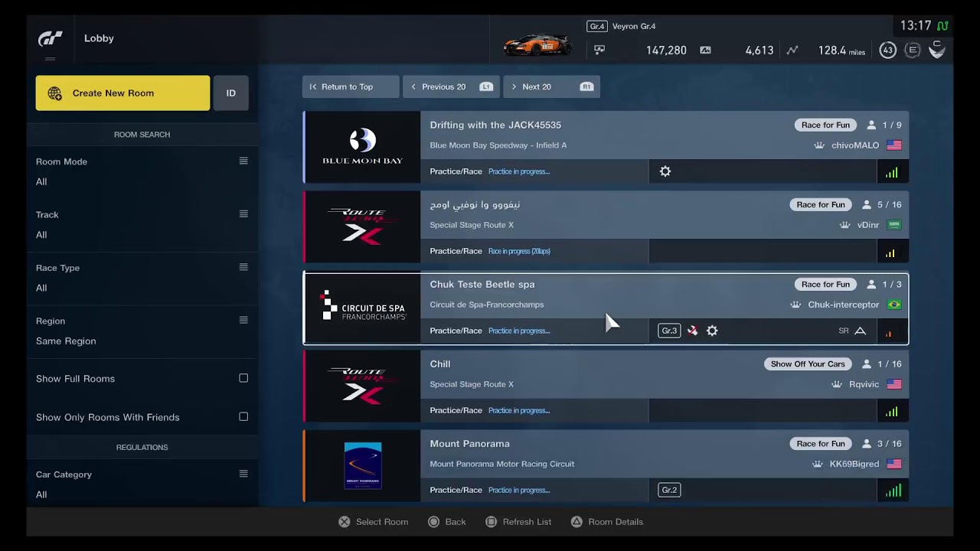Click the US flag beside Rqvivic
Image resolution: width=980 pixels, height=551 pixels.
coord(893,384)
